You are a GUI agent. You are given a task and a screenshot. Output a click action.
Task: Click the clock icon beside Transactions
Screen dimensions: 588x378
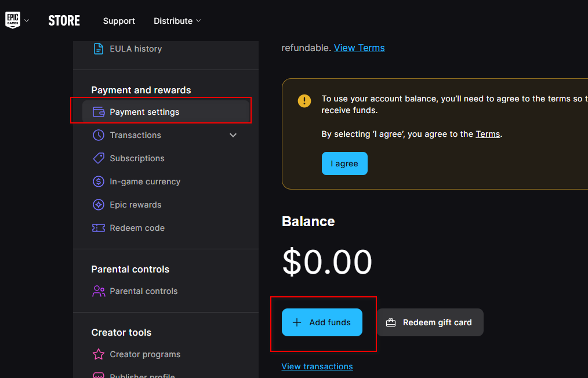pos(99,135)
